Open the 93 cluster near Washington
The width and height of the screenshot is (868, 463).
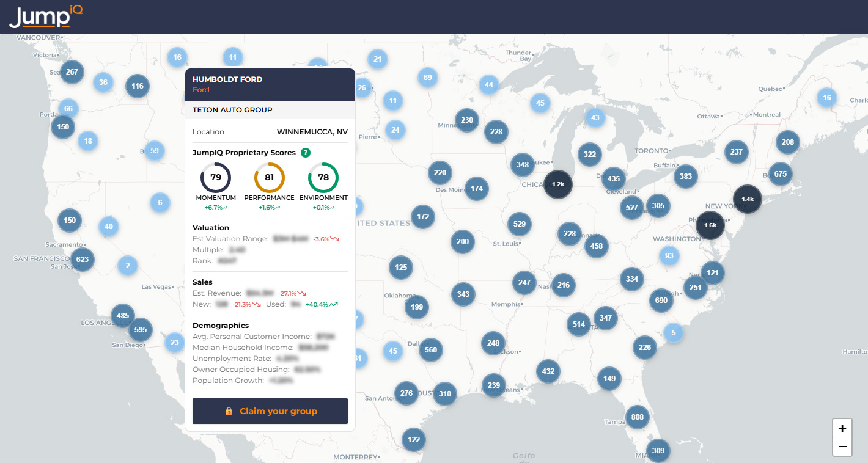tap(669, 256)
